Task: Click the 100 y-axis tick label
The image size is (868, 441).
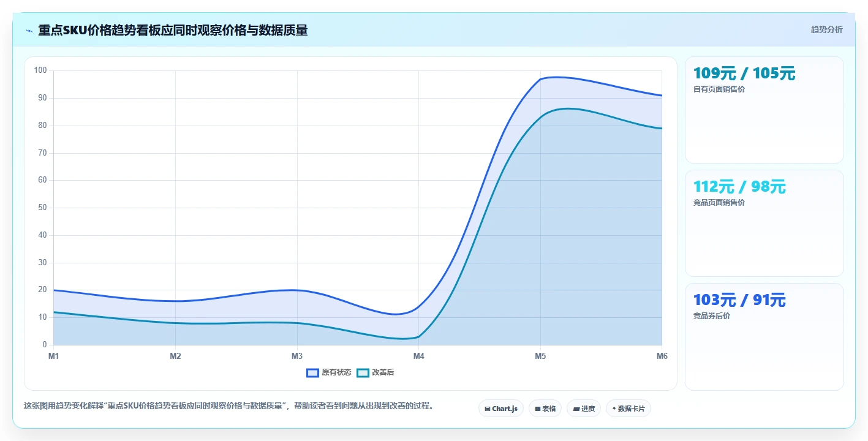Action: pos(40,70)
